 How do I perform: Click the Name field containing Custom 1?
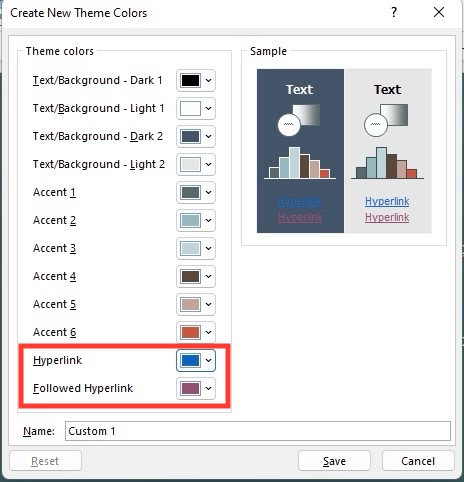pos(258,431)
